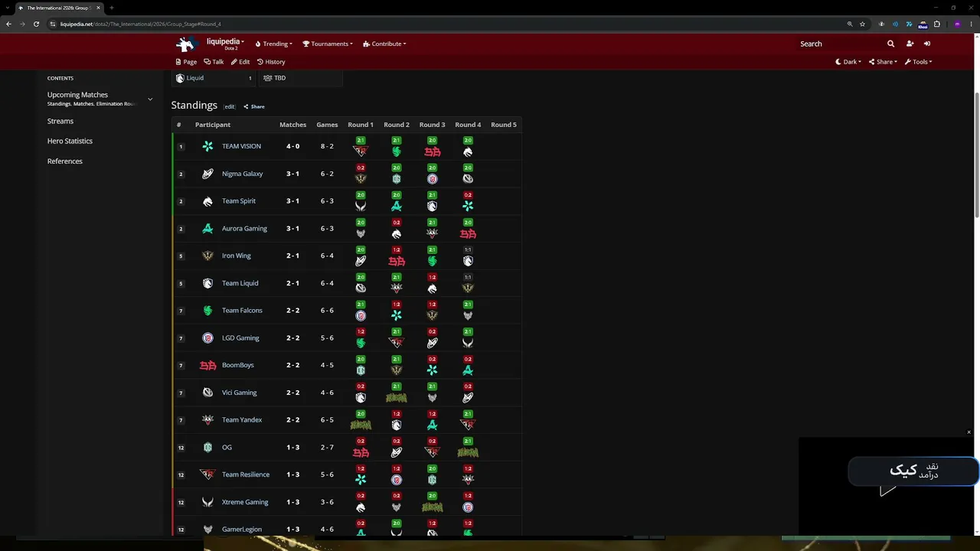980x551 pixels.
Task: Click the Iron Wing logo beside its name
Action: point(207,256)
